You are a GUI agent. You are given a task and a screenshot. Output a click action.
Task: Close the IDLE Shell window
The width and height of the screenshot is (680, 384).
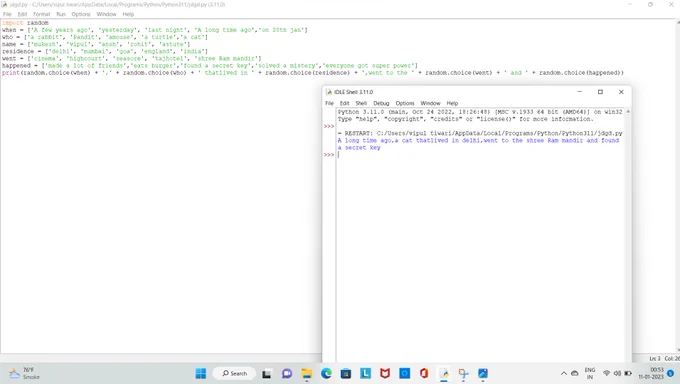[621, 92]
